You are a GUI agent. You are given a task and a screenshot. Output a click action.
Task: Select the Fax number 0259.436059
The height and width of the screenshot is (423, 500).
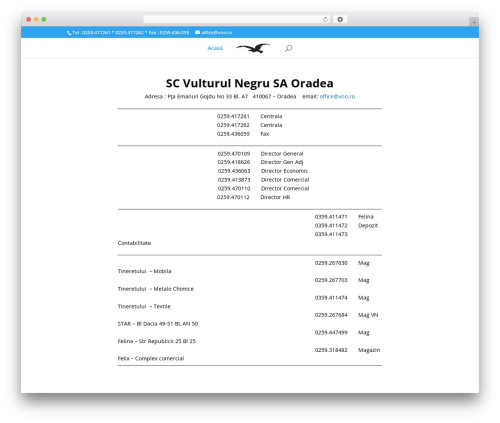click(233, 134)
